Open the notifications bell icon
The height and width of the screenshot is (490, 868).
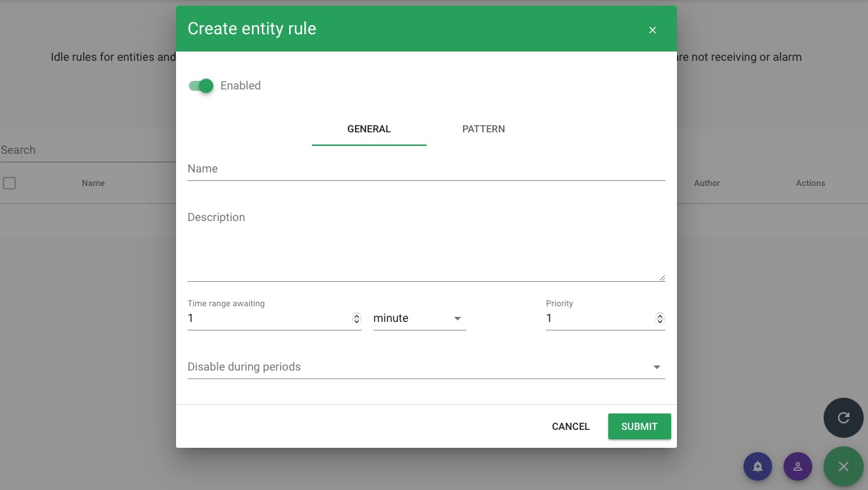pos(758,466)
